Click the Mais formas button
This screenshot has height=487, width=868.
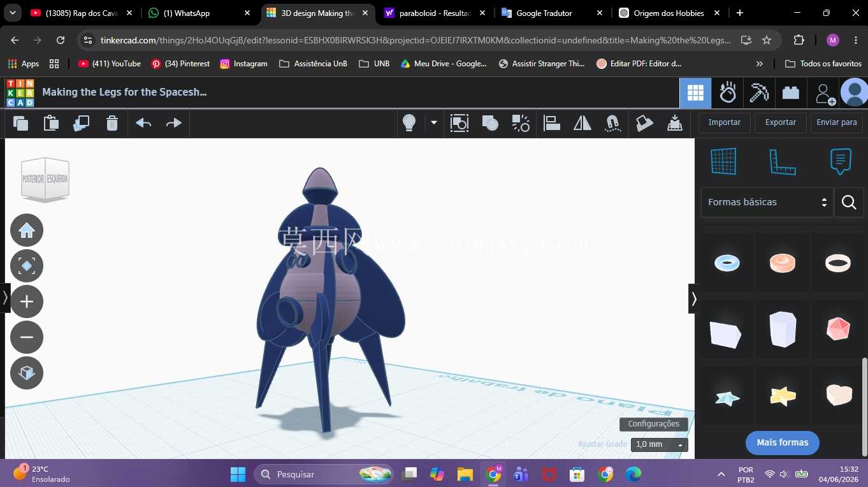pyautogui.click(x=783, y=442)
